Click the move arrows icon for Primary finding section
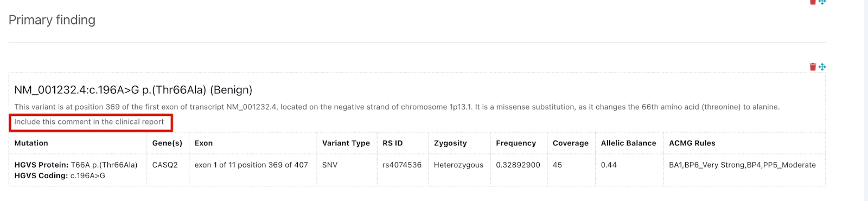This screenshot has width=868, height=201. point(822,2)
